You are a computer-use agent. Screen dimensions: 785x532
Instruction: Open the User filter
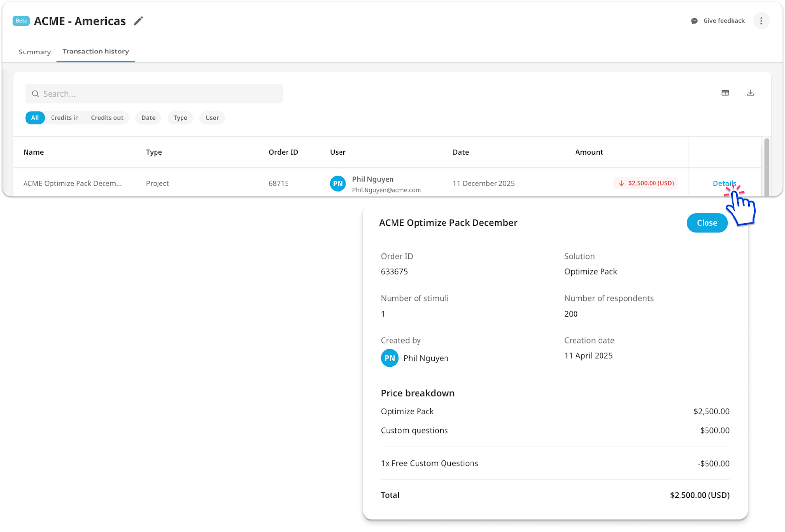click(212, 118)
